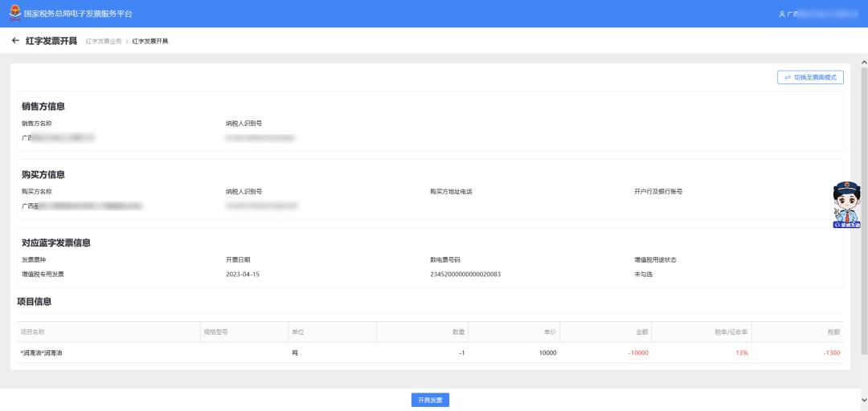Click the scrollbar up arrow

coord(863,60)
